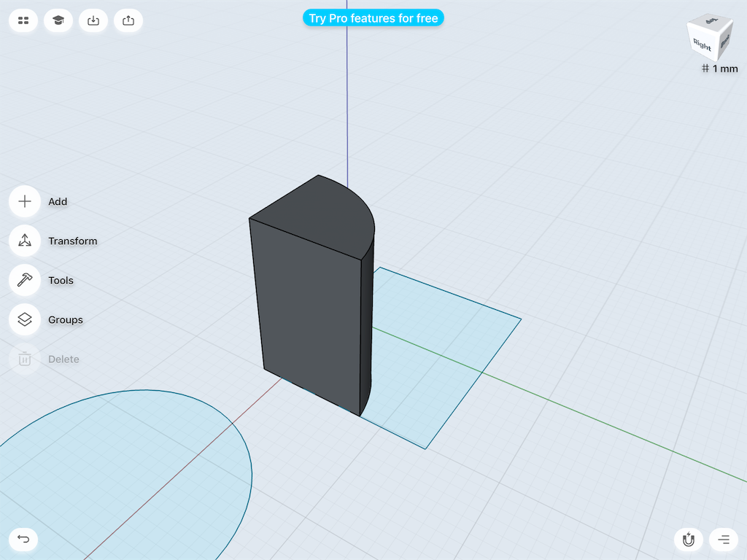Screen dimensions: 747x560
Task: Open the 1 mm grid size setting
Action: [719, 69]
